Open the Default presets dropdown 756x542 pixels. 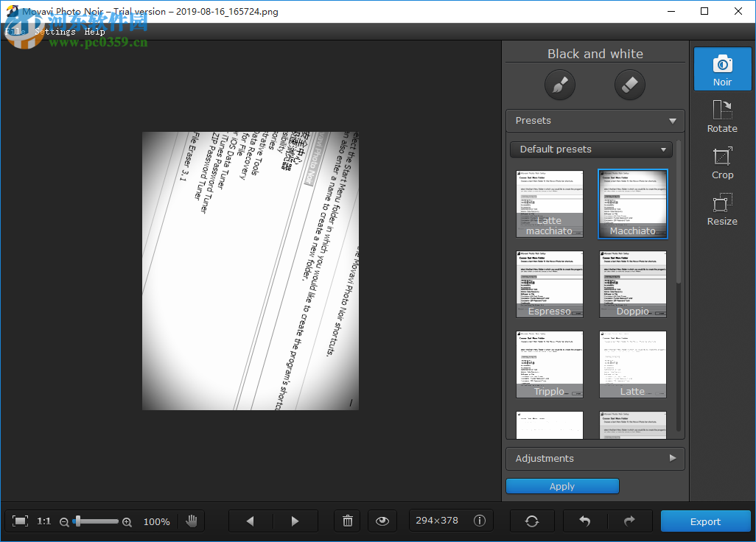591,149
